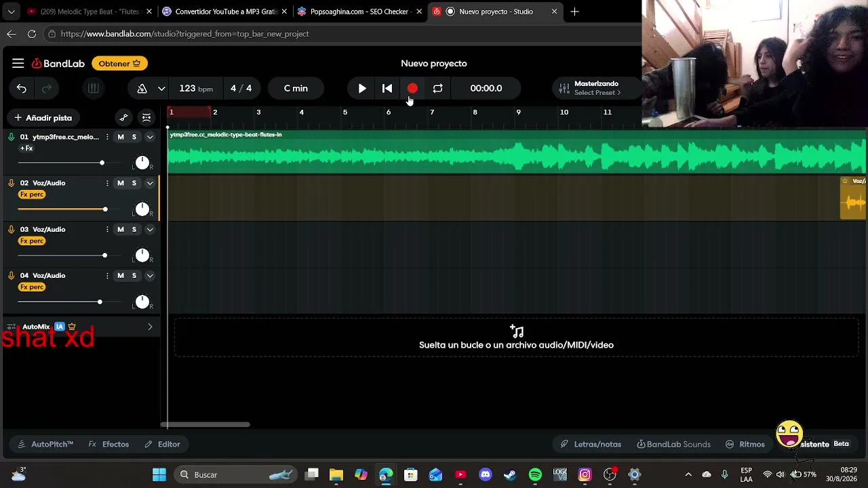Open Fx perc preset on track 02

(32, 195)
